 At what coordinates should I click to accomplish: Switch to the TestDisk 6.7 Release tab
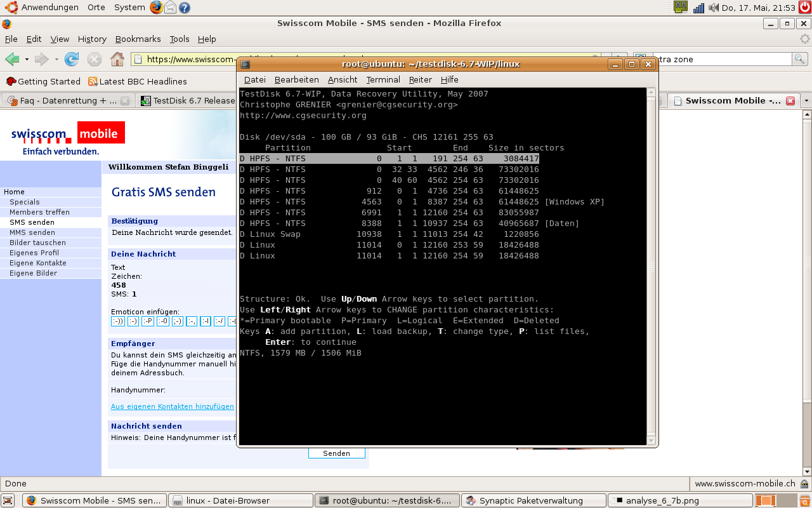click(187, 100)
